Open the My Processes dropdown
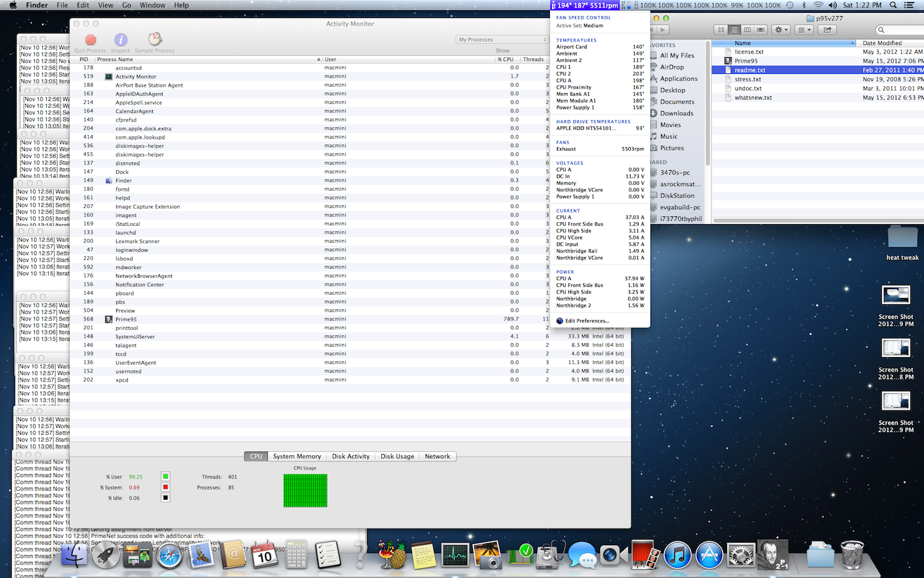924x578 pixels. click(502, 39)
